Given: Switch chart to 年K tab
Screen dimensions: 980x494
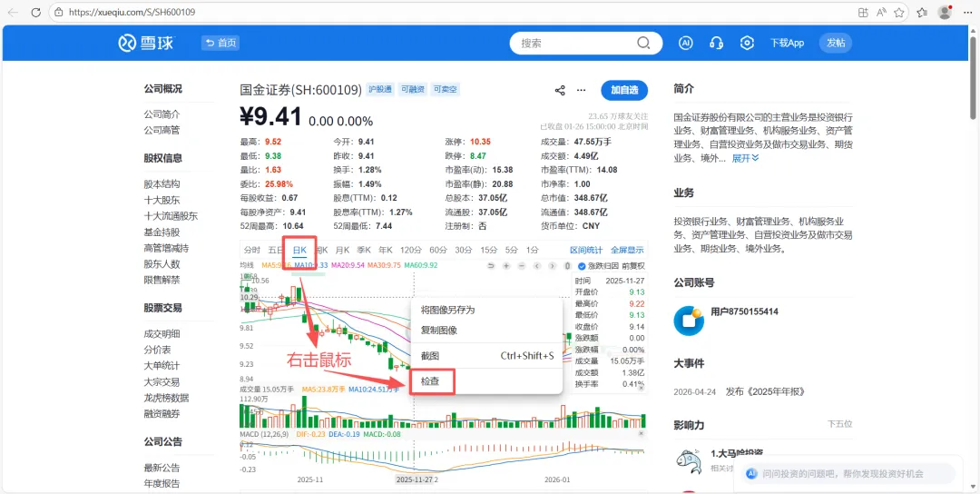Looking at the screenshot, I should coord(386,250).
